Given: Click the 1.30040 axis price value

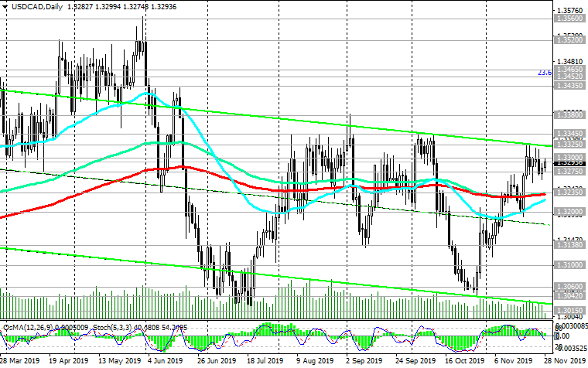Looking at the screenshot, I should click(x=570, y=317).
